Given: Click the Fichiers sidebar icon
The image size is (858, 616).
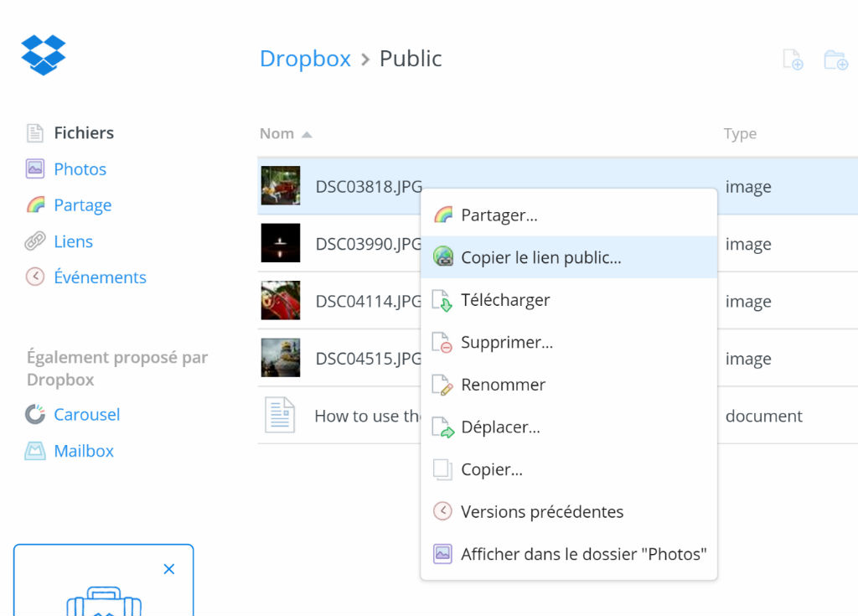Looking at the screenshot, I should (x=35, y=132).
